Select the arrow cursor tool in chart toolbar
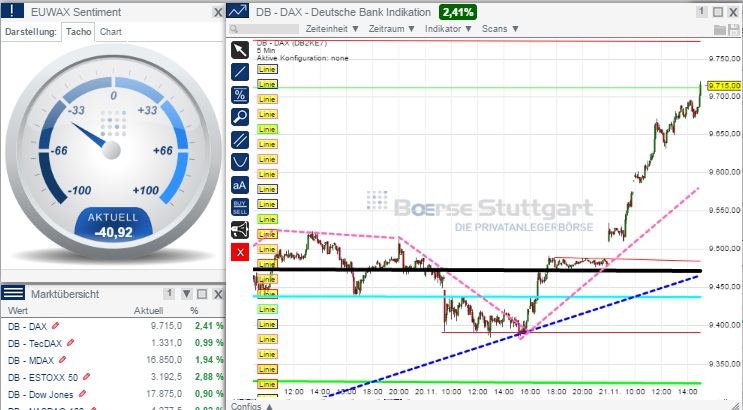The width and height of the screenshot is (743, 410). 240,50
